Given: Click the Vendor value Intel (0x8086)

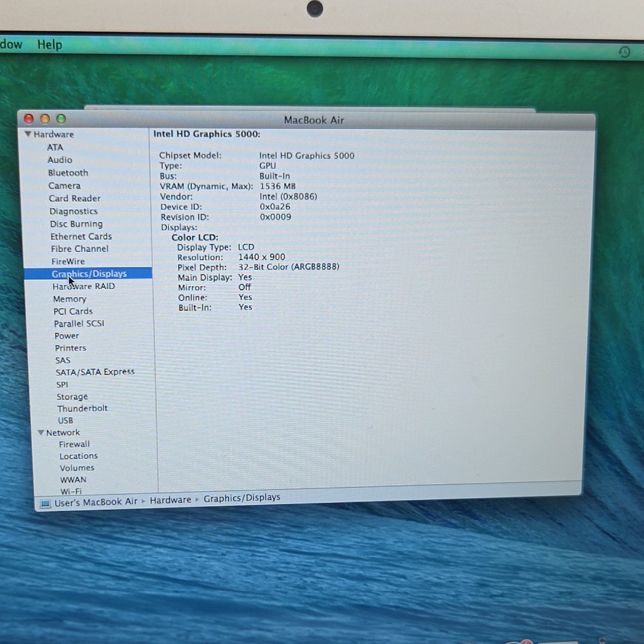Looking at the screenshot, I should 288,197.
